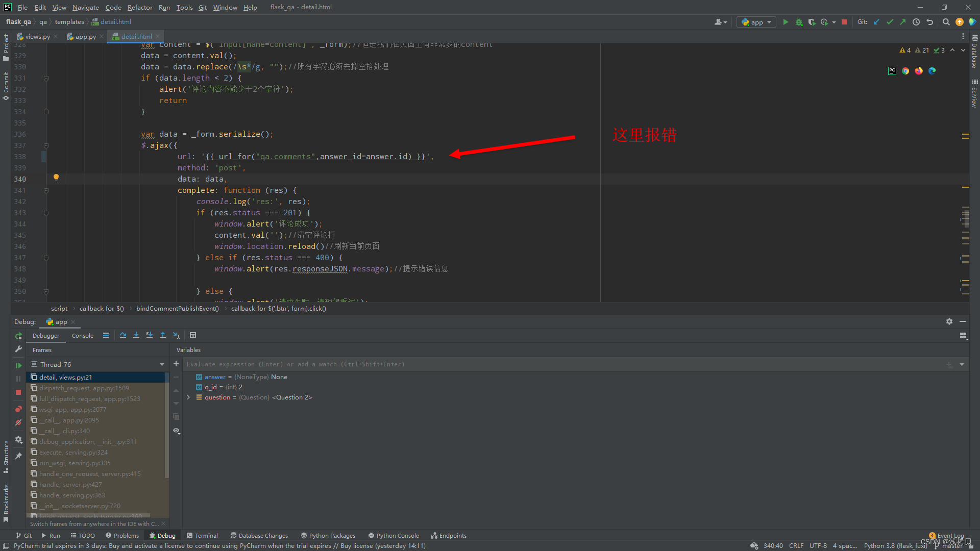Screen dimensions: 980x551
Task: Push changes using the Git arrow icon
Action: click(x=902, y=22)
